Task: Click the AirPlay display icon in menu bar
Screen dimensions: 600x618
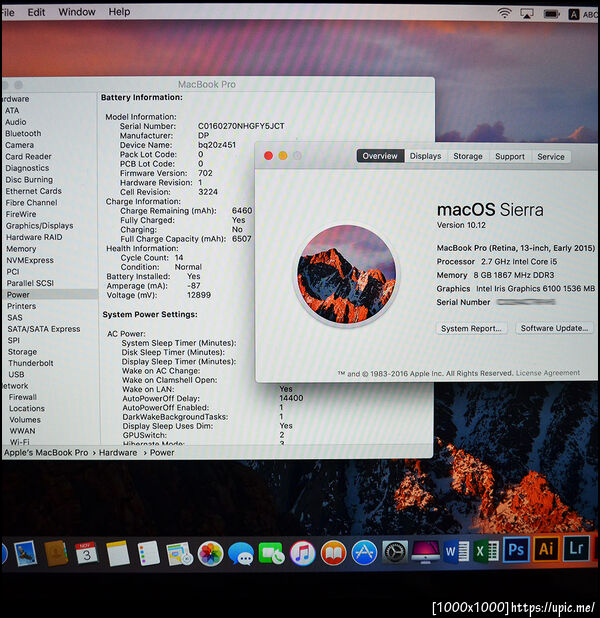Action: [527, 14]
